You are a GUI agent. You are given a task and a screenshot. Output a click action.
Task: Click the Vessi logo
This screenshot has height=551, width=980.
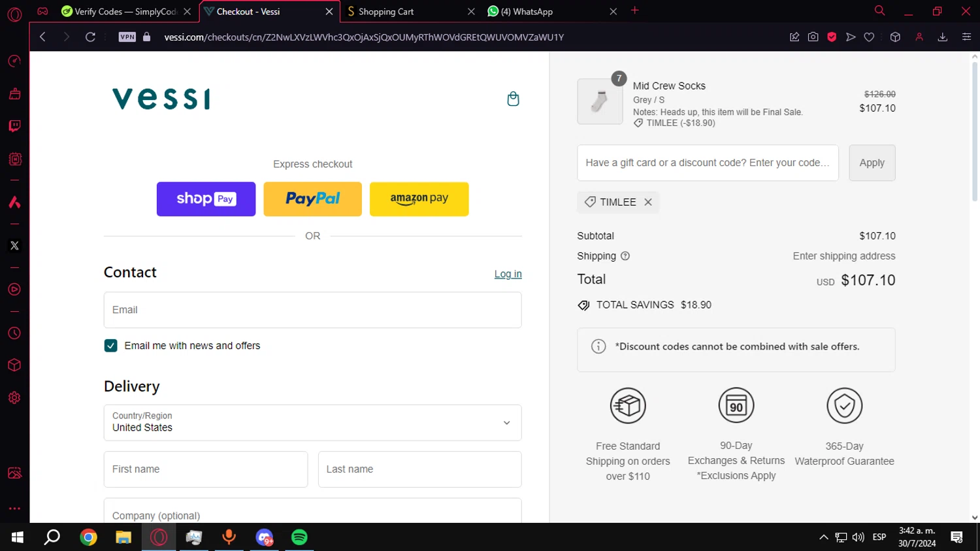[x=161, y=99]
